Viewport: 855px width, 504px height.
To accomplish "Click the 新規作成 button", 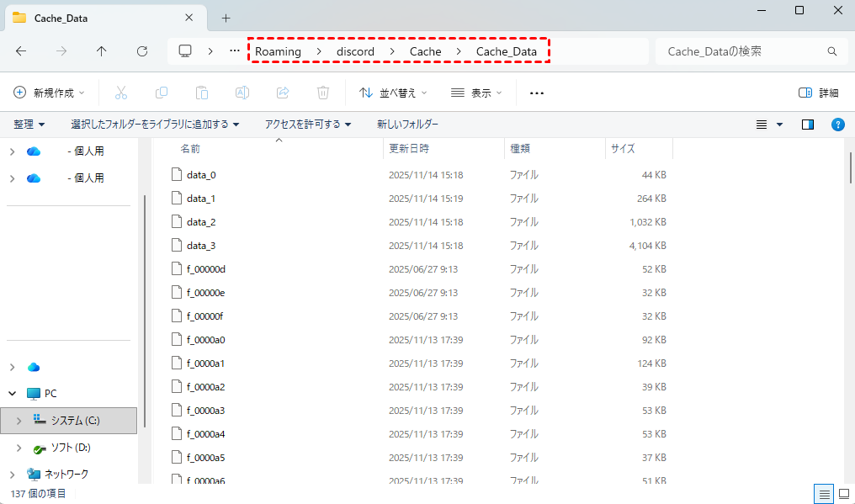I will coord(50,93).
